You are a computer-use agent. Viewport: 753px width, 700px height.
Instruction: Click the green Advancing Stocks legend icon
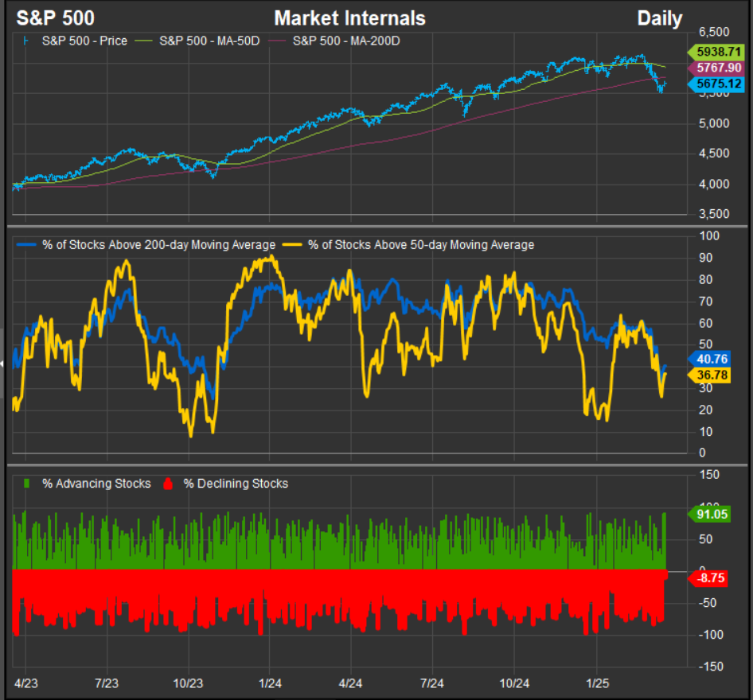(x=27, y=483)
